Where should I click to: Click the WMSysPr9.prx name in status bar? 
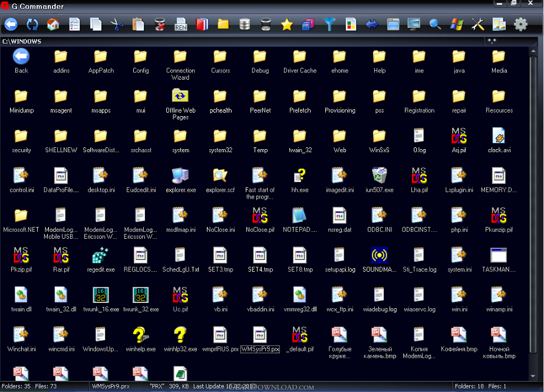coord(111,386)
